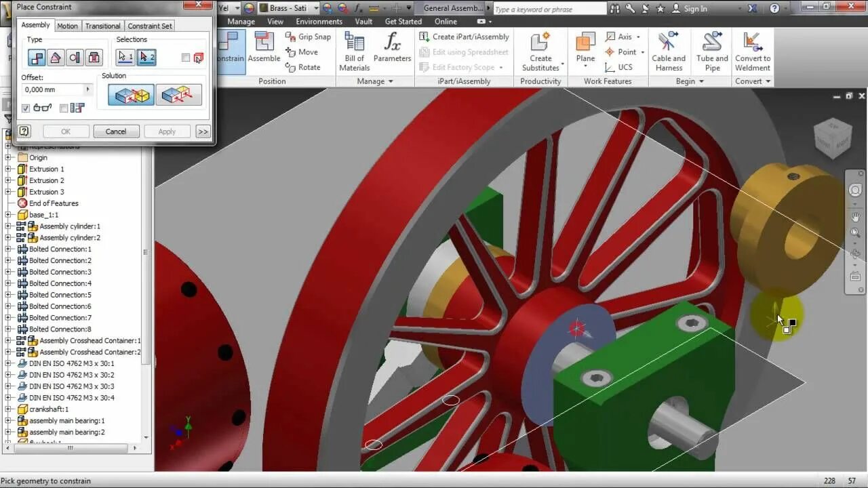Open the Manage ribbon tab
The height and width of the screenshot is (488, 868).
point(241,22)
